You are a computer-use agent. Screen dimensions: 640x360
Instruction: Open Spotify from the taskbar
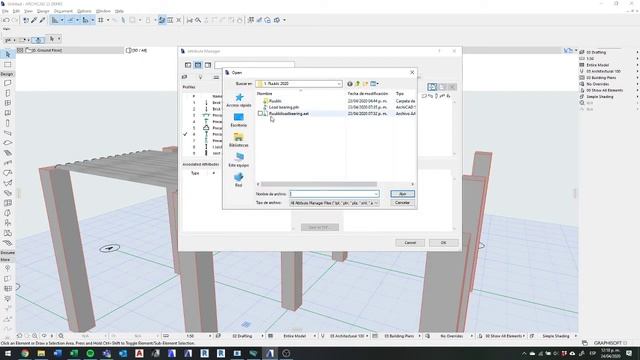pyautogui.click(x=90, y=353)
